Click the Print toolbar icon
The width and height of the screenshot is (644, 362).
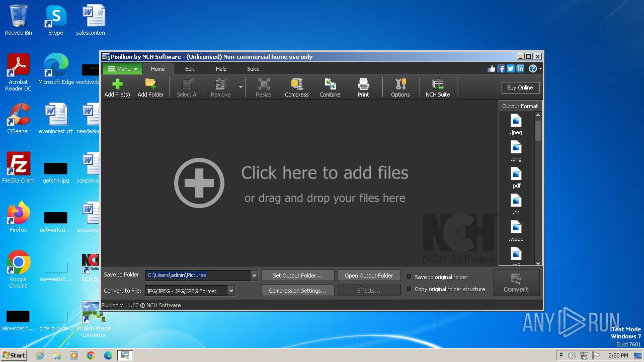tap(363, 88)
